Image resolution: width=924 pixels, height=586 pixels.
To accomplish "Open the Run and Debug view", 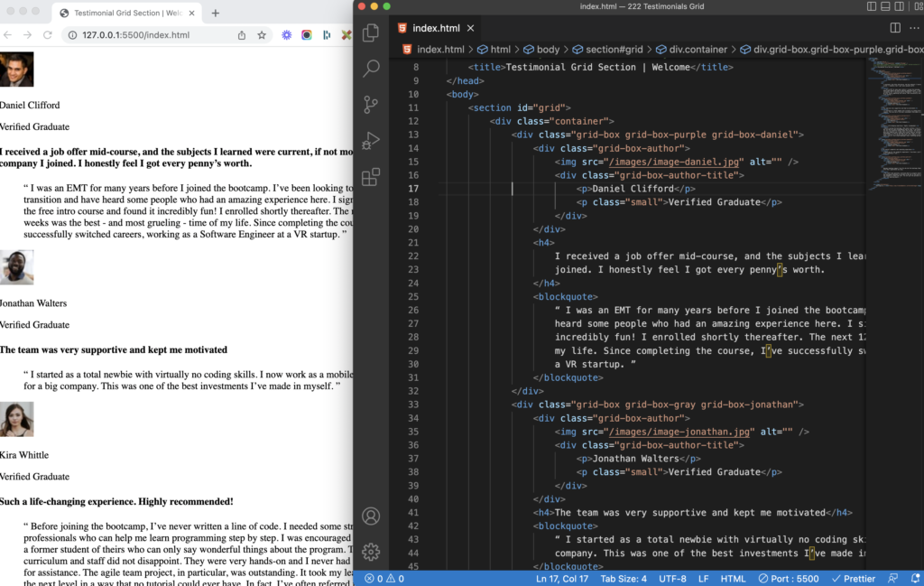I will coord(371,141).
